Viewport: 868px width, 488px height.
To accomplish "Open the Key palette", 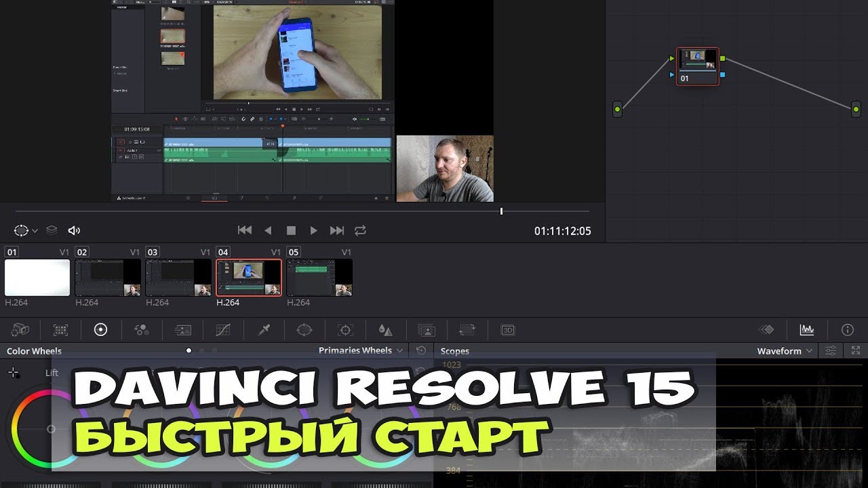I will click(x=427, y=330).
